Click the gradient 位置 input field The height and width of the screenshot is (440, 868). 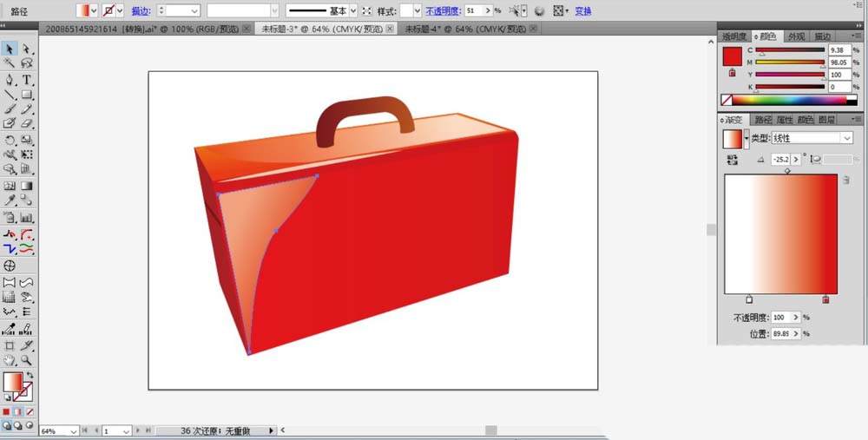coord(780,334)
